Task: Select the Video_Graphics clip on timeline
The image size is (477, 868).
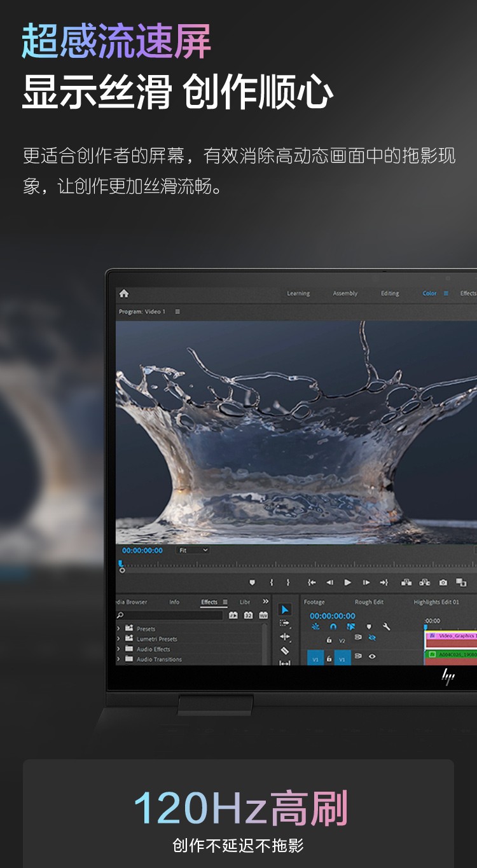Action: [x=451, y=639]
